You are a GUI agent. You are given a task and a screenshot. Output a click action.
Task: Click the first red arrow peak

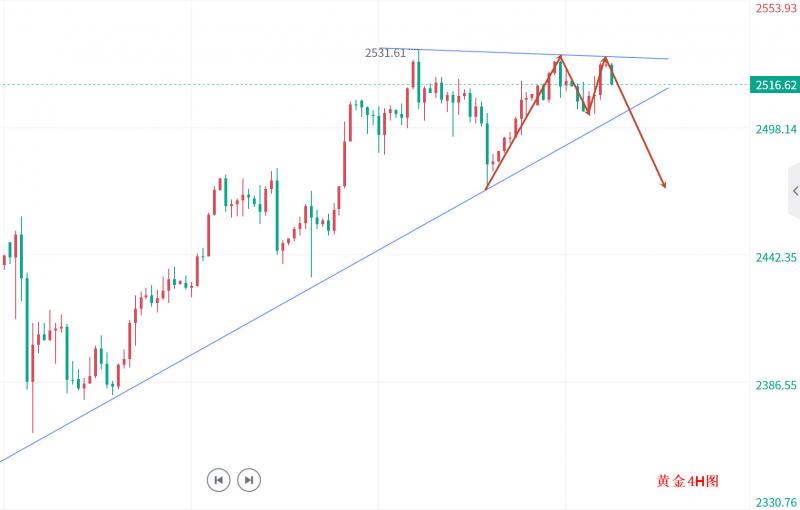point(560,56)
